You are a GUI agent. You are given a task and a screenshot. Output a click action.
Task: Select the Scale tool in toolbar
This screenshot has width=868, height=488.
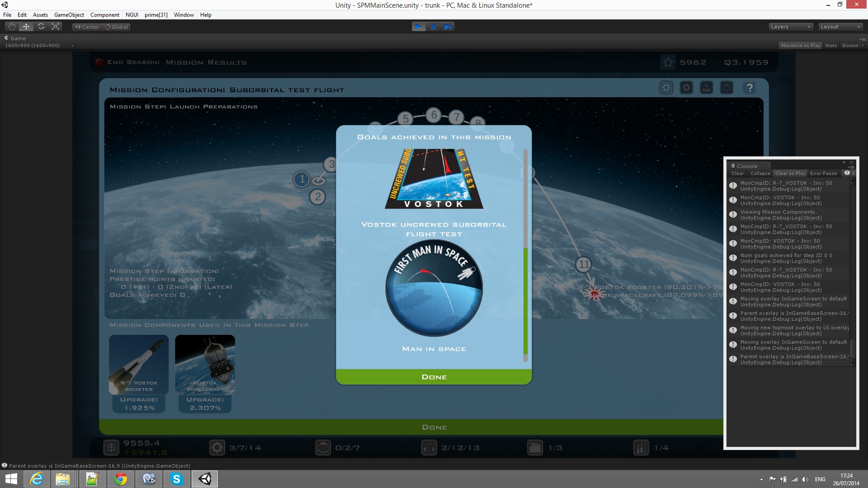56,27
